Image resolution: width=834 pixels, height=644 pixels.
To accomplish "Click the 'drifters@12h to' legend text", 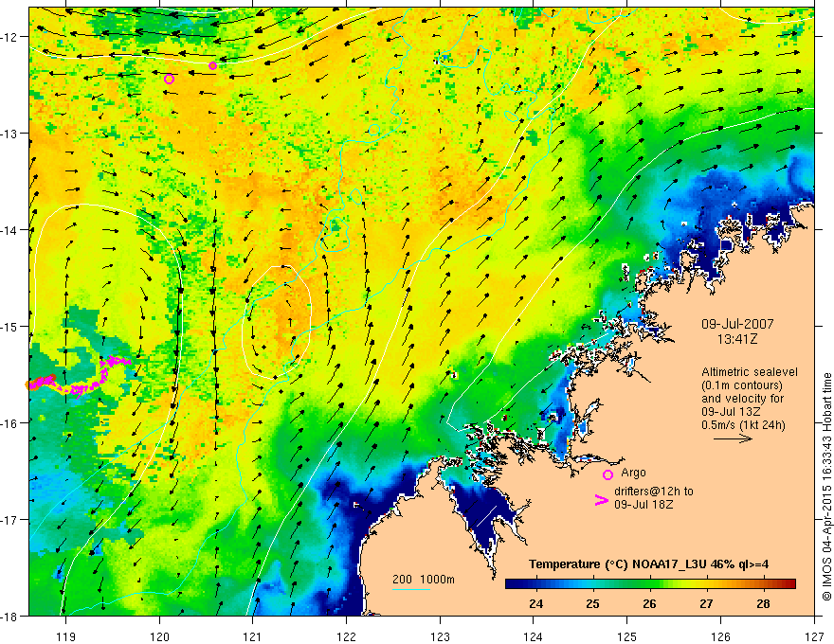I will (654, 491).
